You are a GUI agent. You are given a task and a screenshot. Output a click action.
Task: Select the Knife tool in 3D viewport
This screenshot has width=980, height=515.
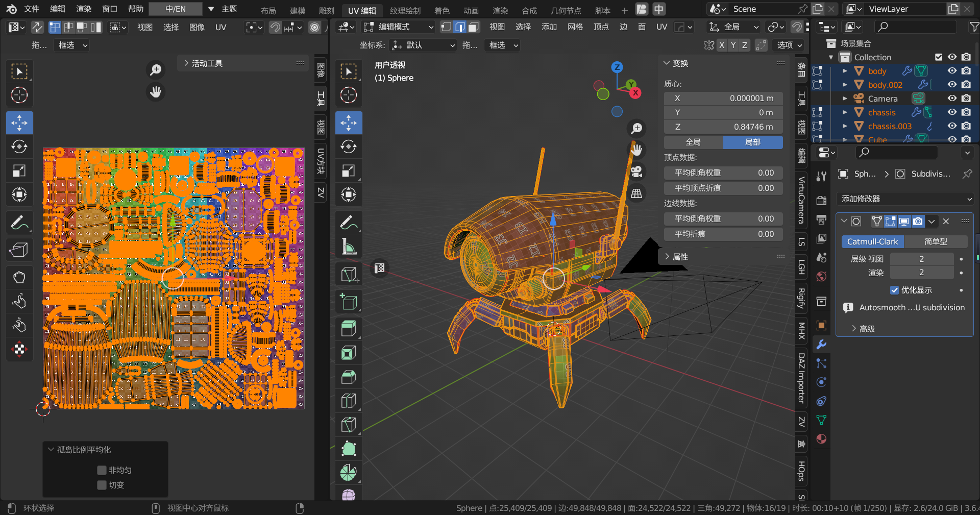[349, 425]
